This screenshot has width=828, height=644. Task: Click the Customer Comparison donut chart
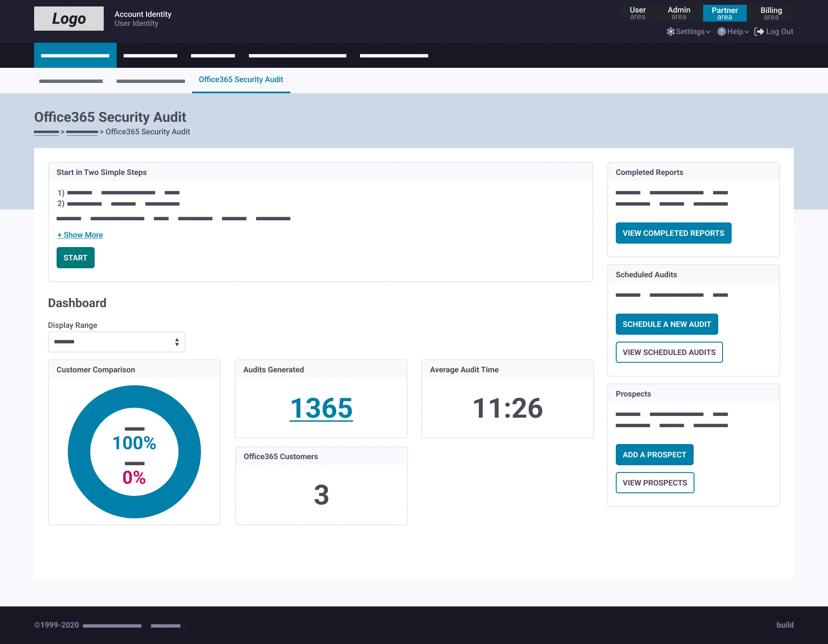click(134, 452)
